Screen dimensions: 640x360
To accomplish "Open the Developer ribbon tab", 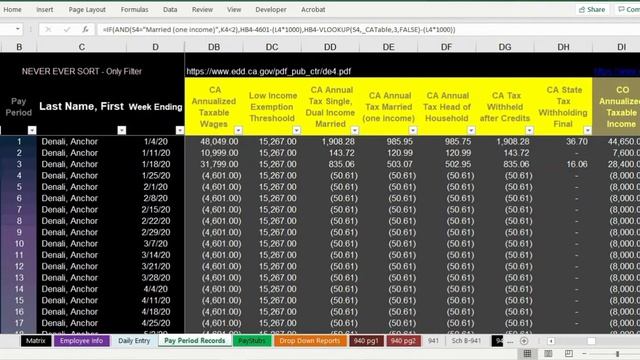I will (x=271, y=9).
